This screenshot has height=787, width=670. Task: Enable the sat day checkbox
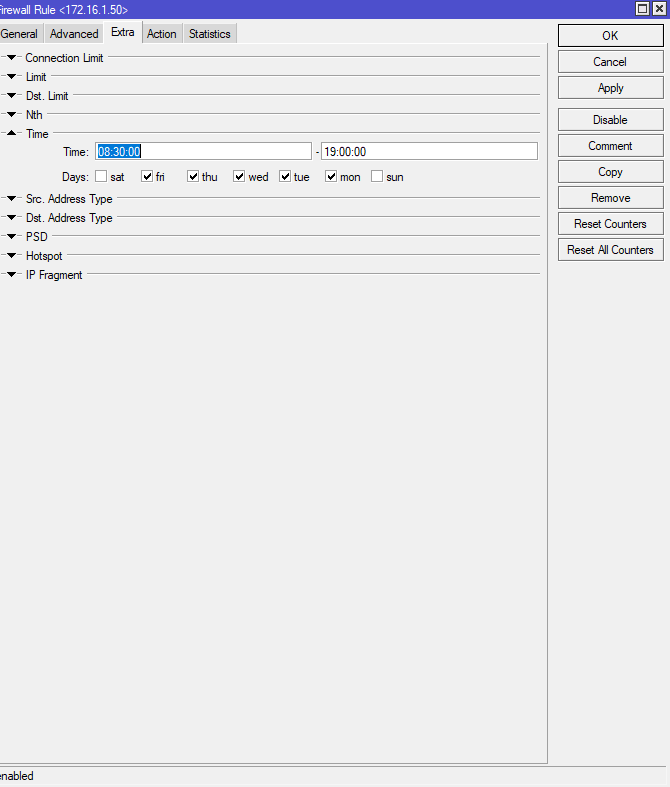(x=101, y=177)
